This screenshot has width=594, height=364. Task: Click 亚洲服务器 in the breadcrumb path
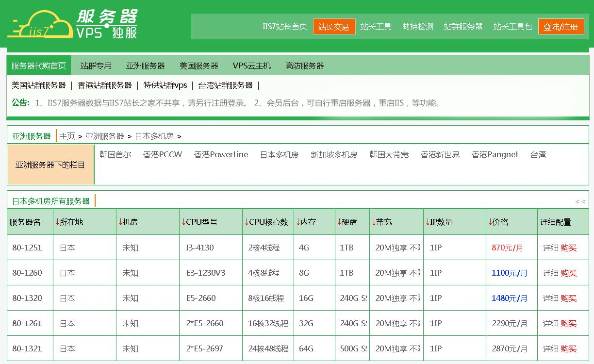(x=104, y=136)
